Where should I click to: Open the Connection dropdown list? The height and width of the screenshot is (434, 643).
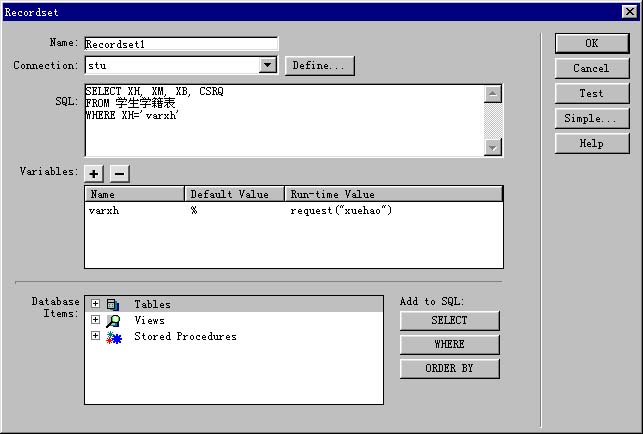pyautogui.click(x=267, y=66)
